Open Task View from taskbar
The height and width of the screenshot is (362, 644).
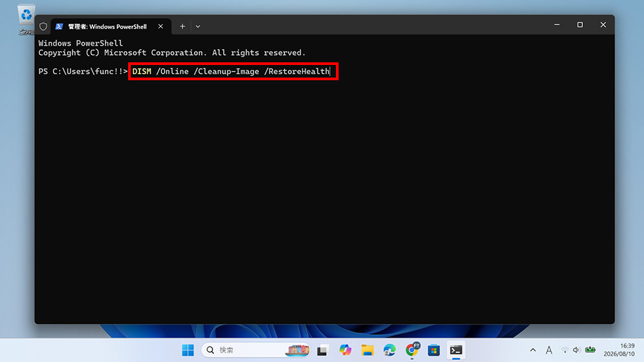(323, 350)
